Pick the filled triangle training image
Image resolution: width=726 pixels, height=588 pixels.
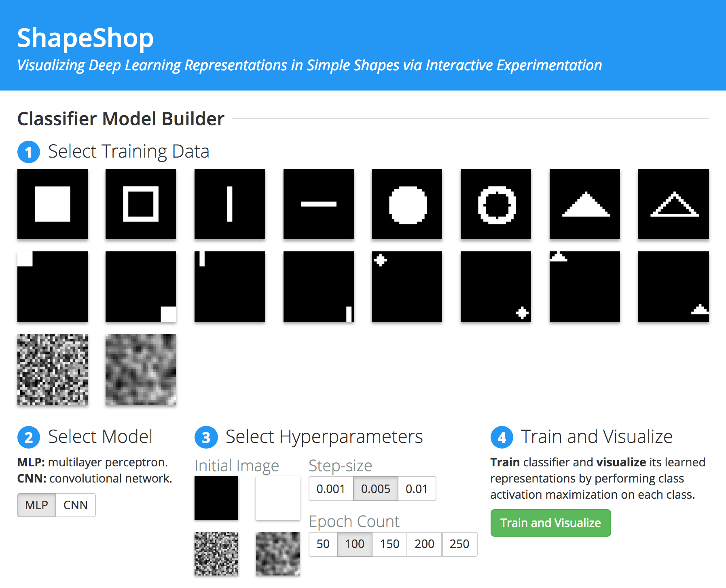pos(585,204)
